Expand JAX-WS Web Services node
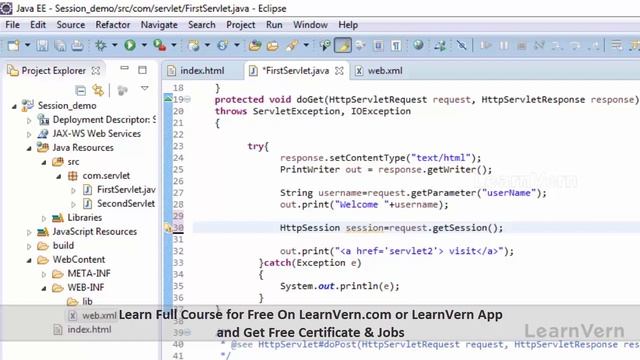The width and height of the screenshot is (640, 360). (29, 134)
